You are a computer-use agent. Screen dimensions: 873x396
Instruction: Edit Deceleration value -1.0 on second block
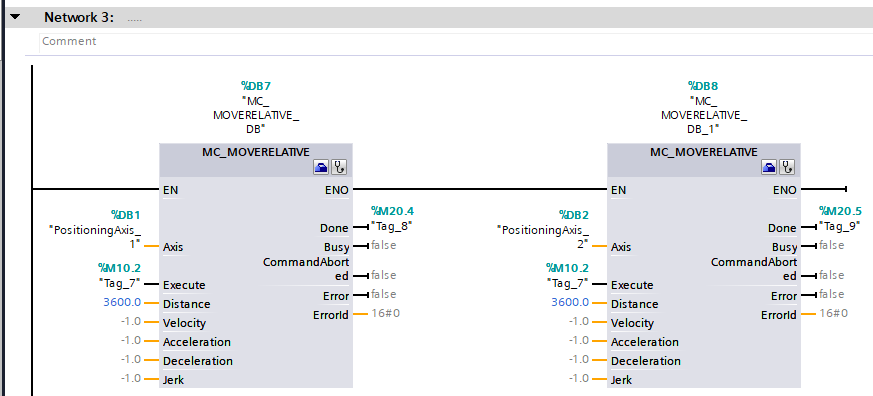[579, 359]
